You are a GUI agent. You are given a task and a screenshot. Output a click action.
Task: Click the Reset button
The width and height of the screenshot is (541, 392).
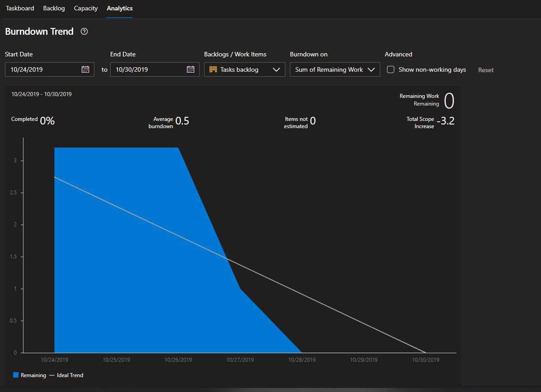(485, 70)
